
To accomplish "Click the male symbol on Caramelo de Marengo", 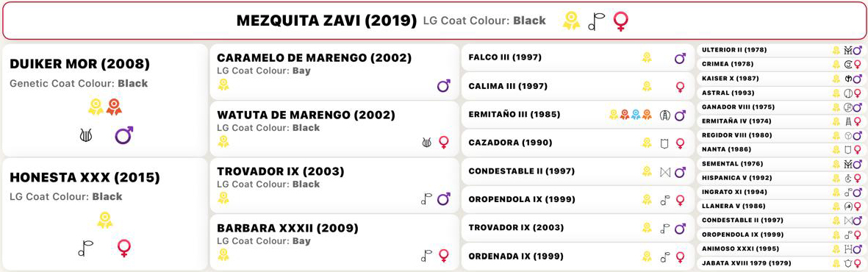I will [x=443, y=85].
